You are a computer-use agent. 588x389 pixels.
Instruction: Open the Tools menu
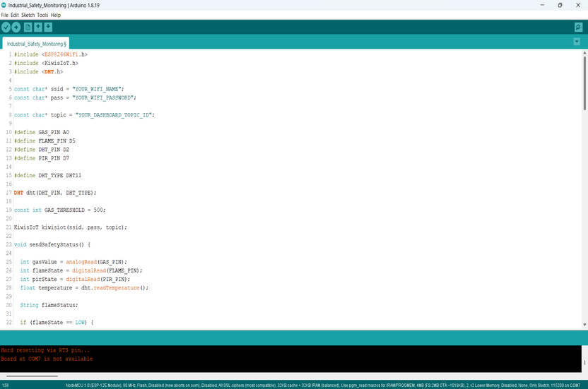point(42,15)
